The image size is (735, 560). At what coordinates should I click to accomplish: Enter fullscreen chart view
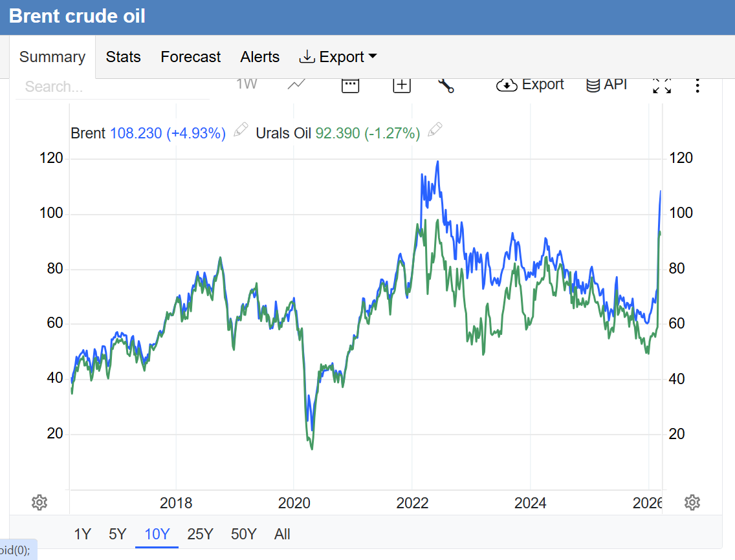pyautogui.click(x=662, y=85)
